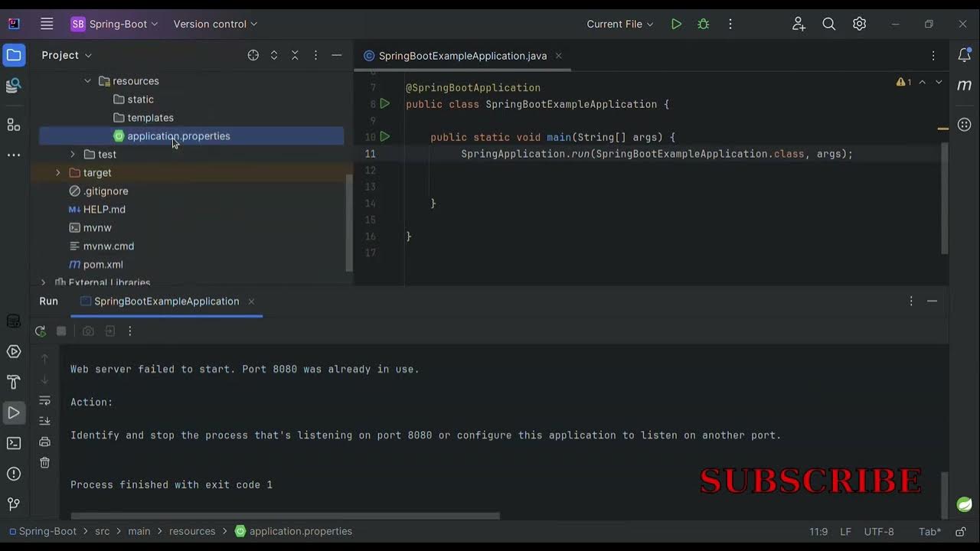
Task: Expand the test folder
Action: click(73, 155)
